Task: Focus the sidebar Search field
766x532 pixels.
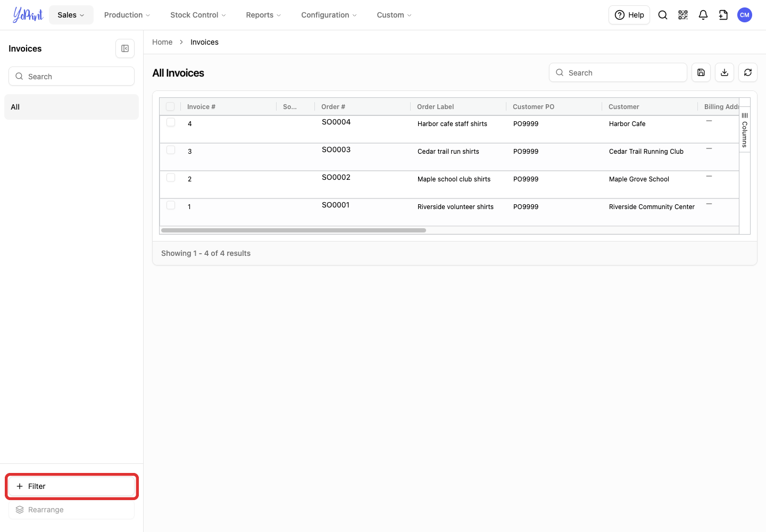Action: point(71,76)
